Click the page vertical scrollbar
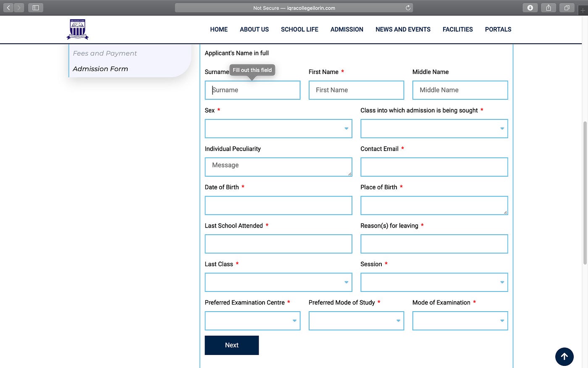The height and width of the screenshot is (368, 588). point(585,193)
